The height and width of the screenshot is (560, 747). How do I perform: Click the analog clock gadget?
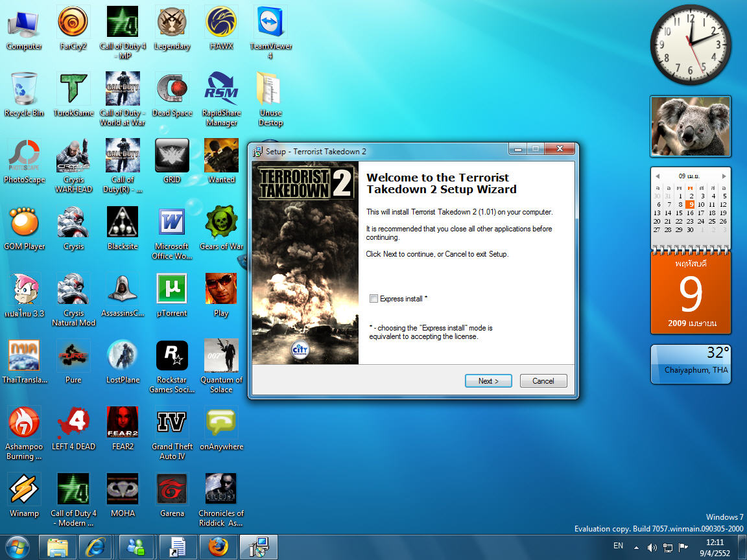(691, 45)
